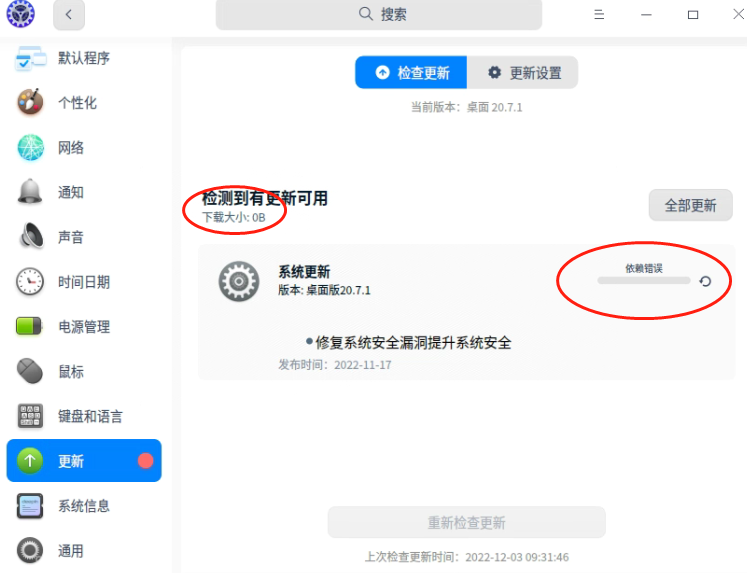This screenshot has height=573, width=747.
Task: Click the update progress bar
Action: coord(644,281)
